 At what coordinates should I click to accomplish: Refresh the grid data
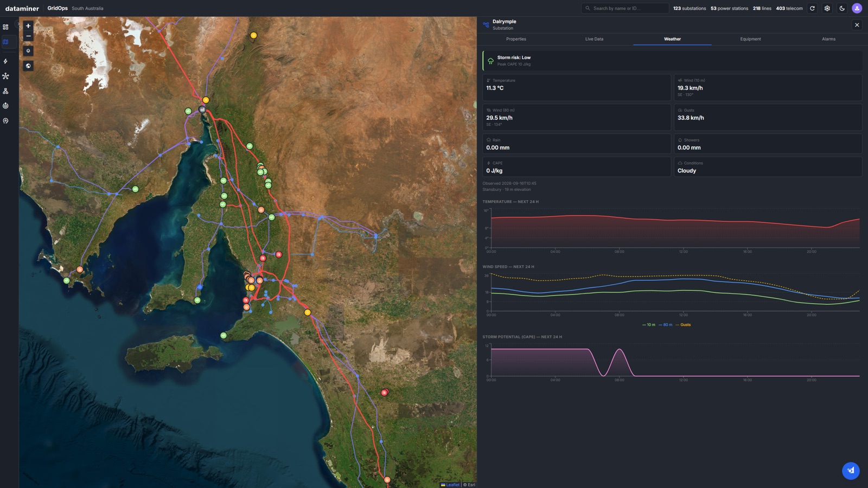click(812, 8)
